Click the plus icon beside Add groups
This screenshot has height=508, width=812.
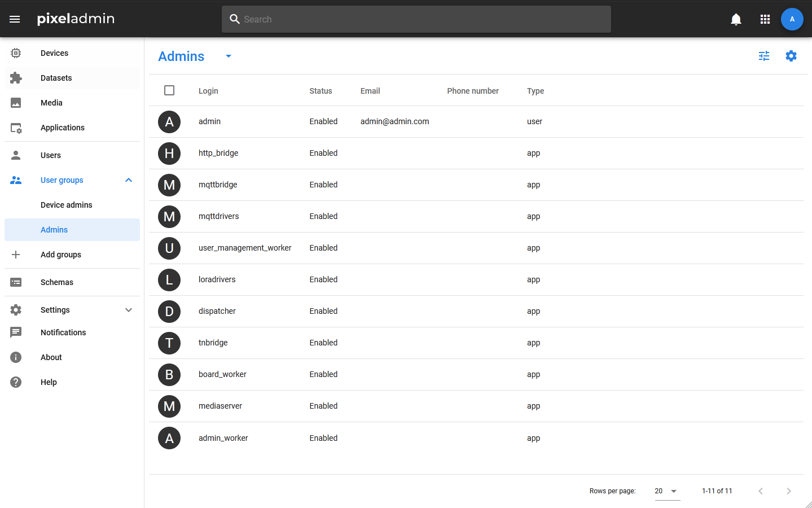[16, 255]
